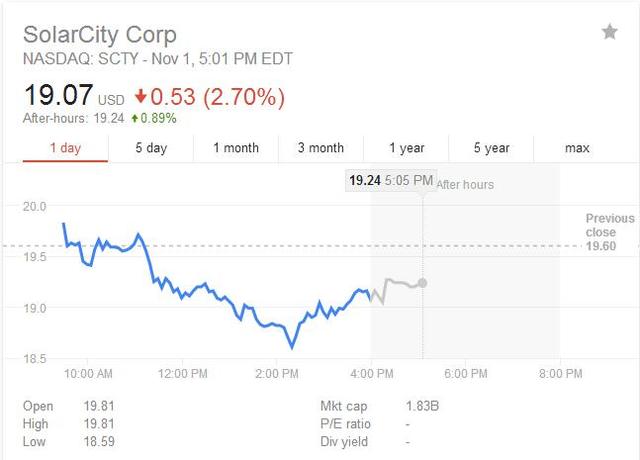Click the Previous close 19.60 label
Viewport: 640px width, 460px height.
pos(609,232)
